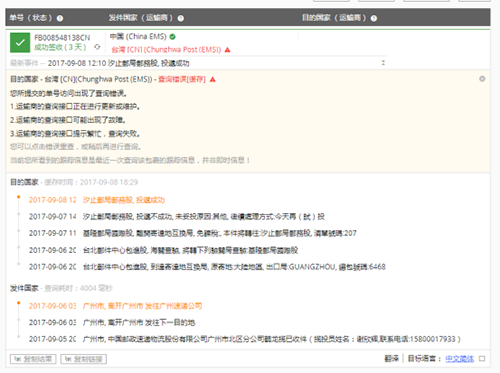Click latest event 2017-09-08 12:10 summary line
The image size is (500, 373).
pos(118,63)
